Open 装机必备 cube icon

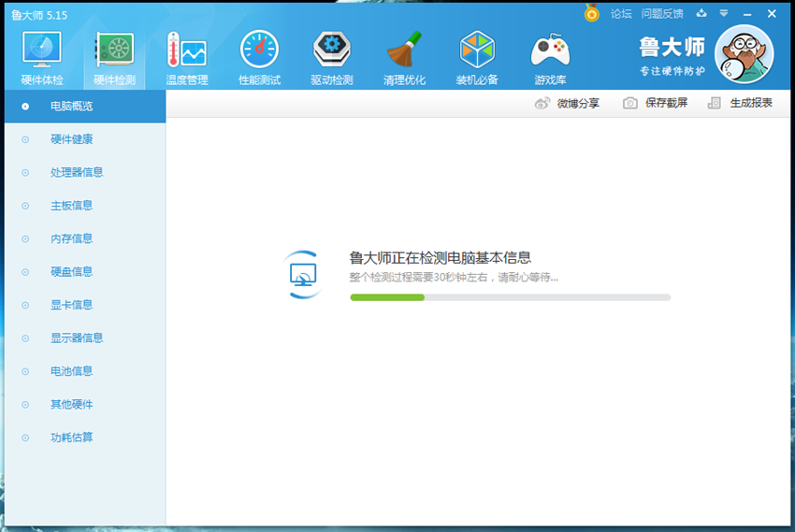477,49
